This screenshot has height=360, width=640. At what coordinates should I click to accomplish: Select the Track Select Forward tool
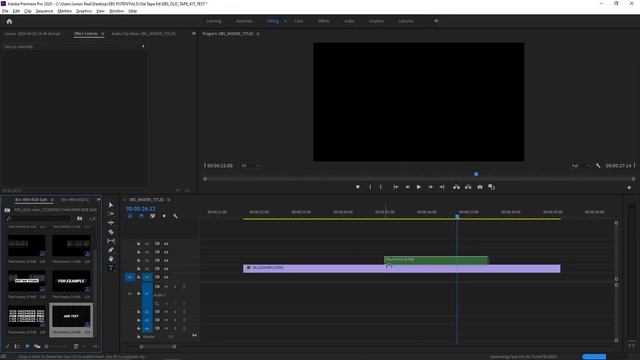111,214
